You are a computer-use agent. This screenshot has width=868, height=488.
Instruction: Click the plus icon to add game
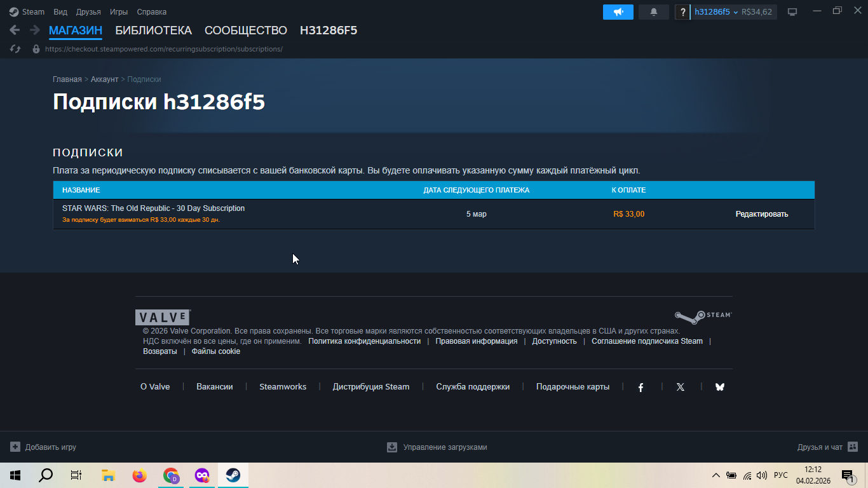click(x=15, y=447)
